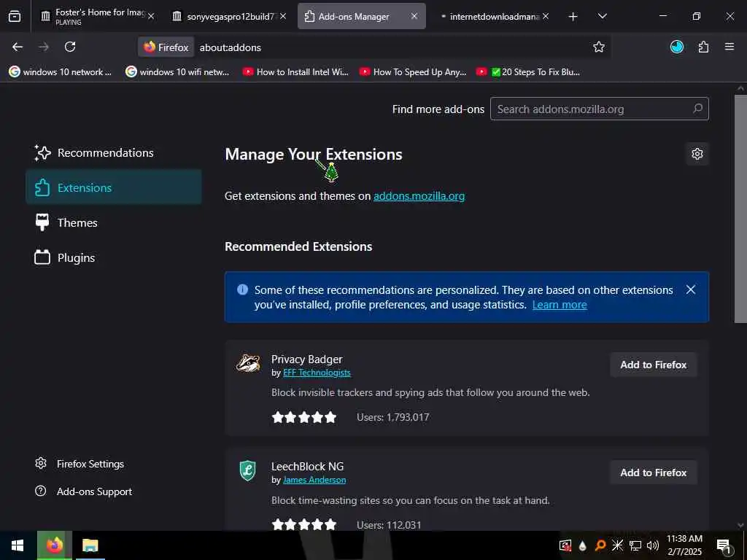Click the scrollbar down arrow
Image resolution: width=747 pixels, height=560 pixels.
point(740,525)
